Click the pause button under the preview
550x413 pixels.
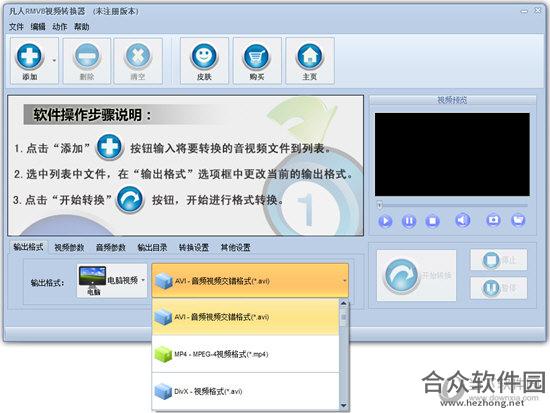(x=409, y=221)
